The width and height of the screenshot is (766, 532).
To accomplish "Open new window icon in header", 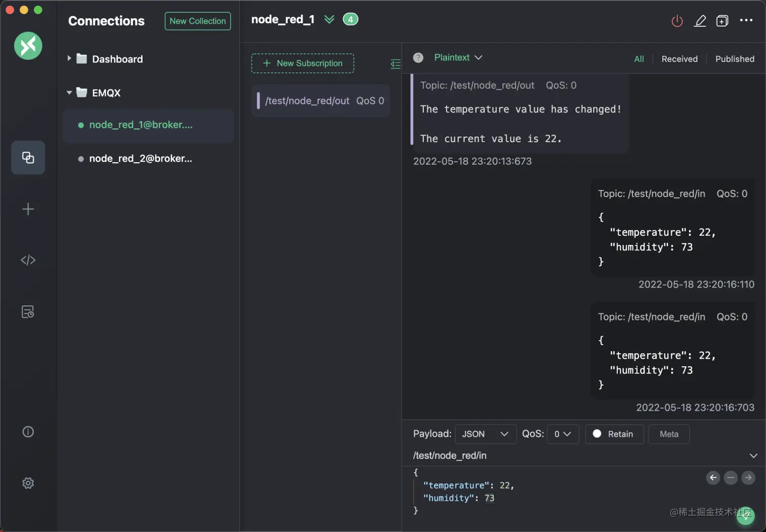I will 722,21.
